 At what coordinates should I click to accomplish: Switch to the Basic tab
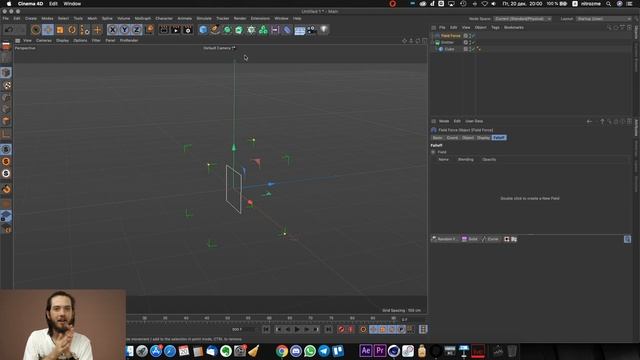coord(438,138)
